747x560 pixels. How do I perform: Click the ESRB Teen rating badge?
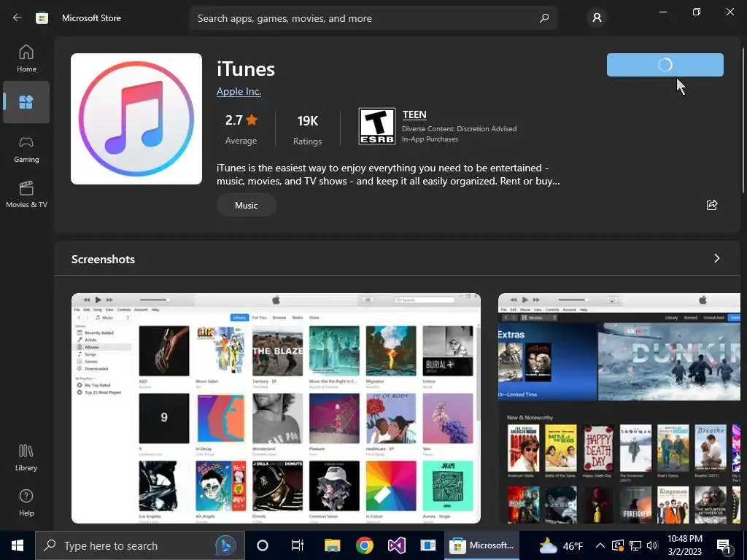pyautogui.click(x=377, y=126)
